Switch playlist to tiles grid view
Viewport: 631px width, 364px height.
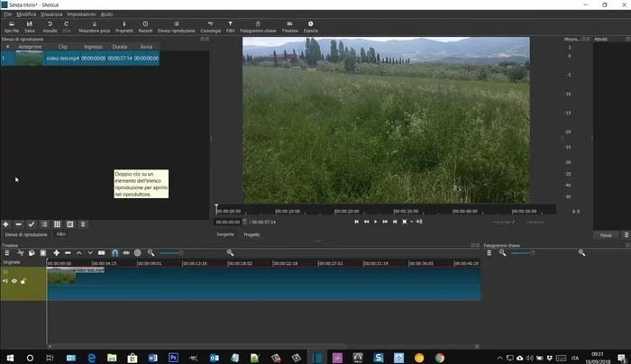(57, 224)
